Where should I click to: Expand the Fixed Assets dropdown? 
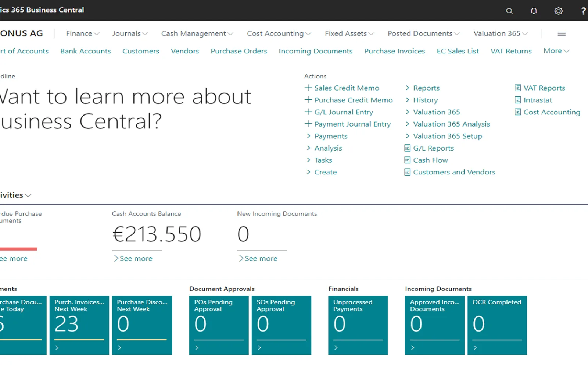coord(349,34)
